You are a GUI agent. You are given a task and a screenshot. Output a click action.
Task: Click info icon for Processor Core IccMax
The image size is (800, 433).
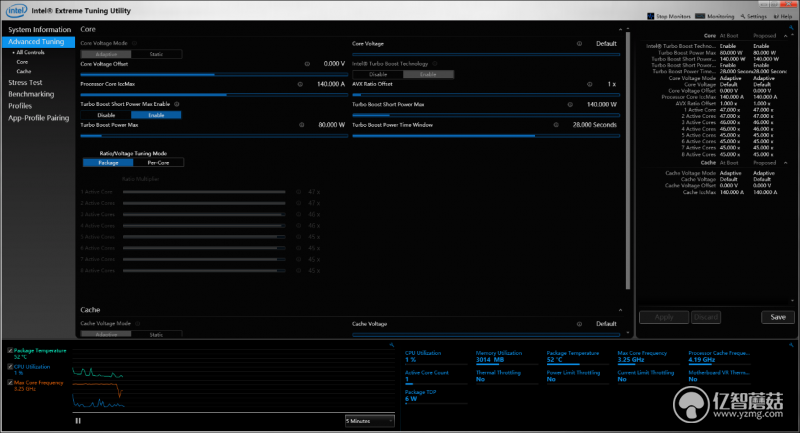click(300, 84)
